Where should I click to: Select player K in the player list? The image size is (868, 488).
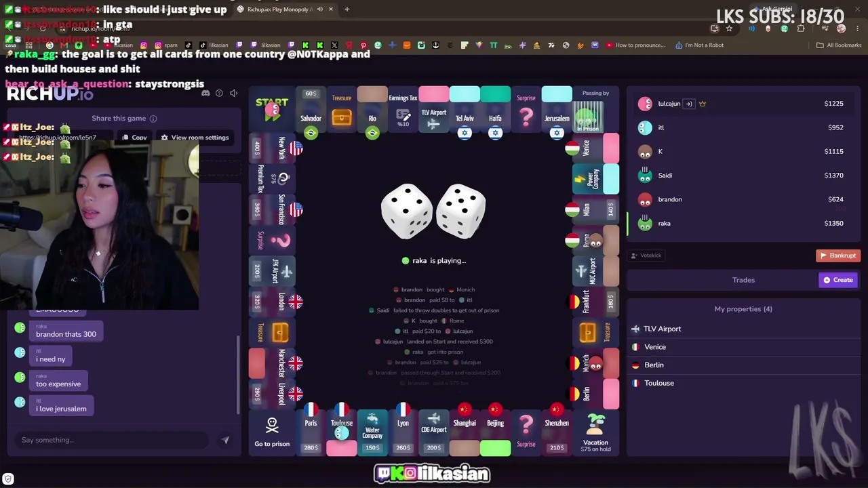point(743,151)
